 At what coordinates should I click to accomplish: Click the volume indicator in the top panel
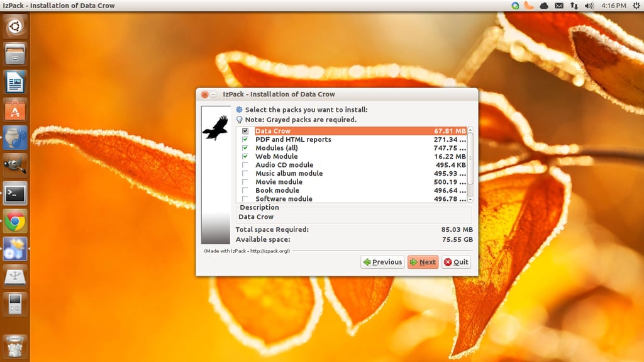[x=589, y=6]
